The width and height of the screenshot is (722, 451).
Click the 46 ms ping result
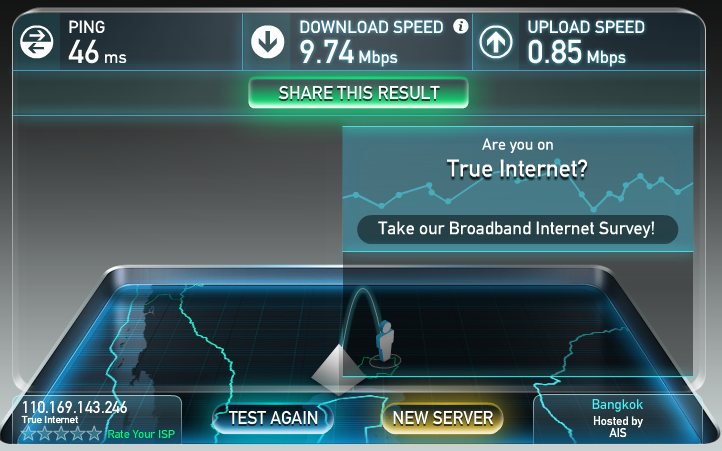pyautogui.click(x=97, y=52)
